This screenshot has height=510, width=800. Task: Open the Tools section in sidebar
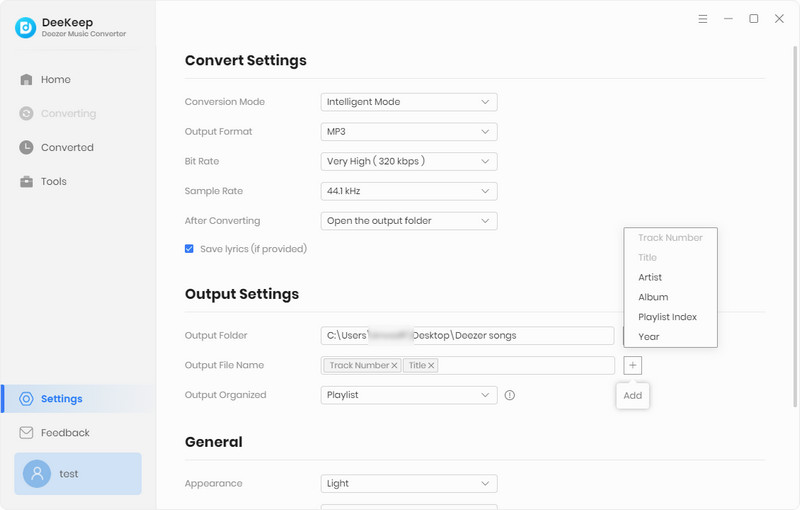point(53,182)
